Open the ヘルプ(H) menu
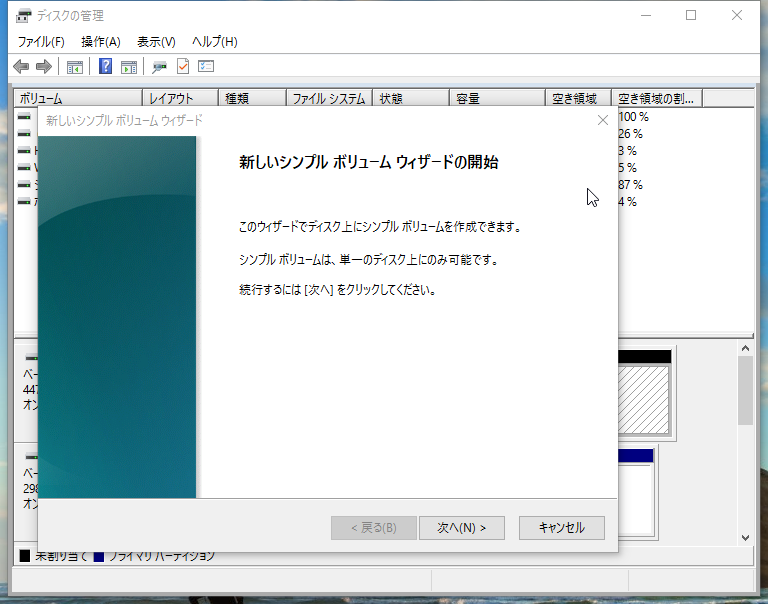The height and width of the screenshot is (604, 768). click(215, 42)
